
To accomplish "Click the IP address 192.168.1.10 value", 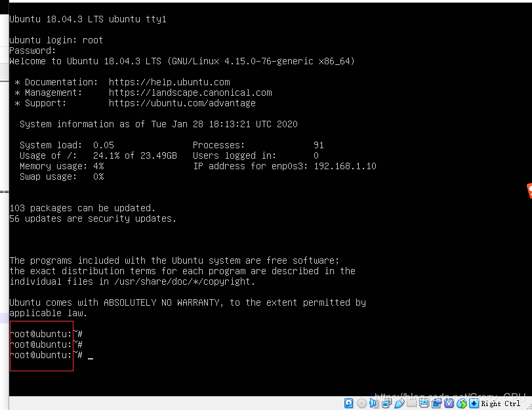I will [x=345, y=166].
